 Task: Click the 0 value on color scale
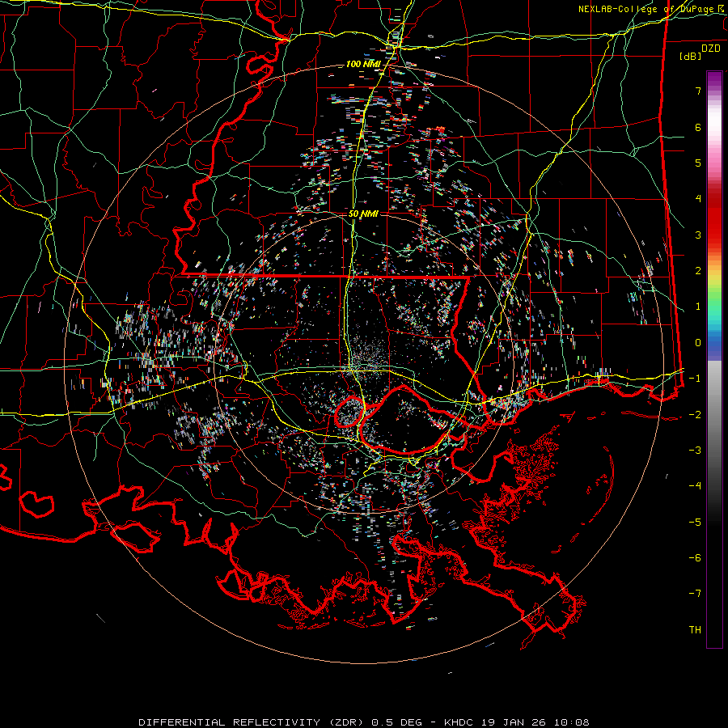(698, 343)
